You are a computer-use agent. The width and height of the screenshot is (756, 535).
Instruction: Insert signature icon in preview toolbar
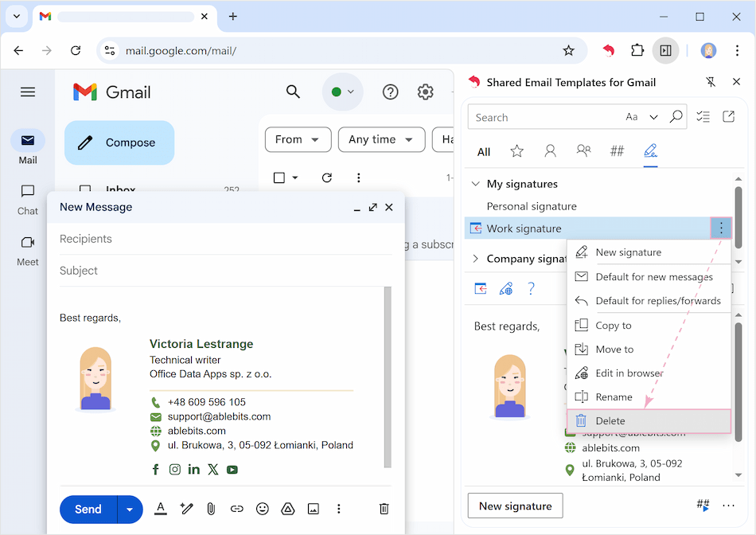click(x=481, y=288)
